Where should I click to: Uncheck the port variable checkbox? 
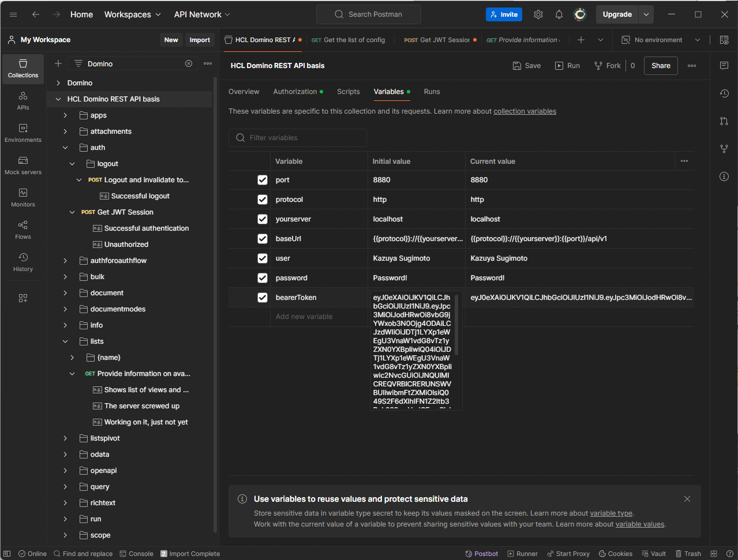point(263,180)
